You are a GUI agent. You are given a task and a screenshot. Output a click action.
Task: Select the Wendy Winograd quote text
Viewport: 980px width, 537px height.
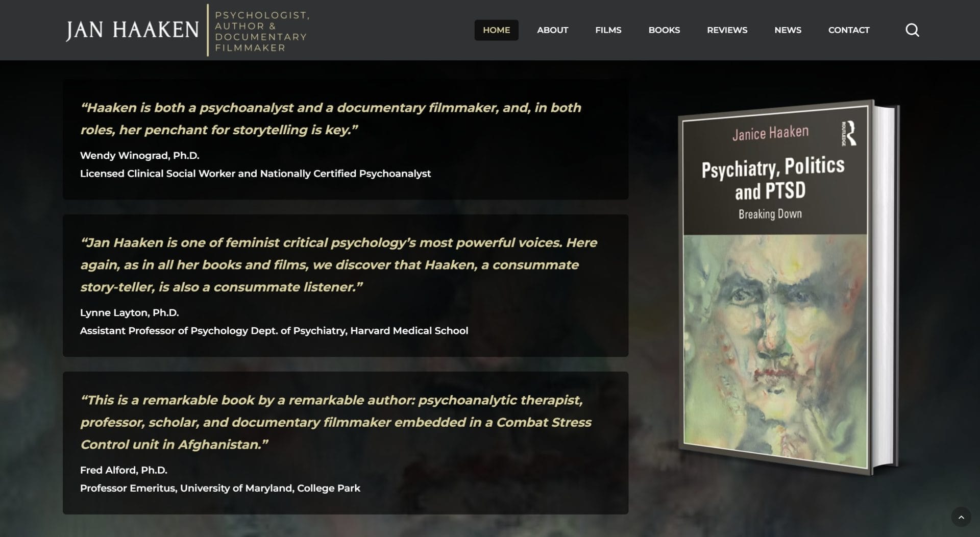330,118
